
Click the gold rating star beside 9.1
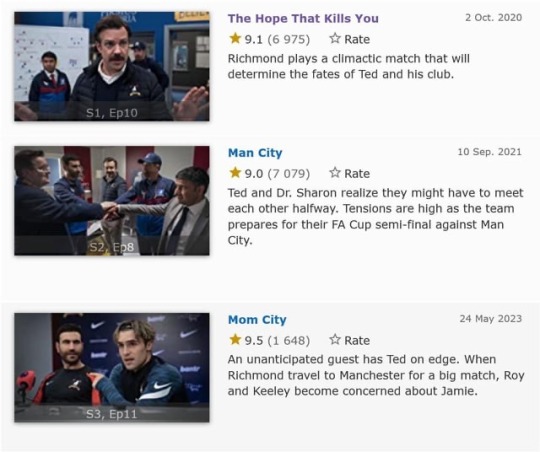[235, 38]
